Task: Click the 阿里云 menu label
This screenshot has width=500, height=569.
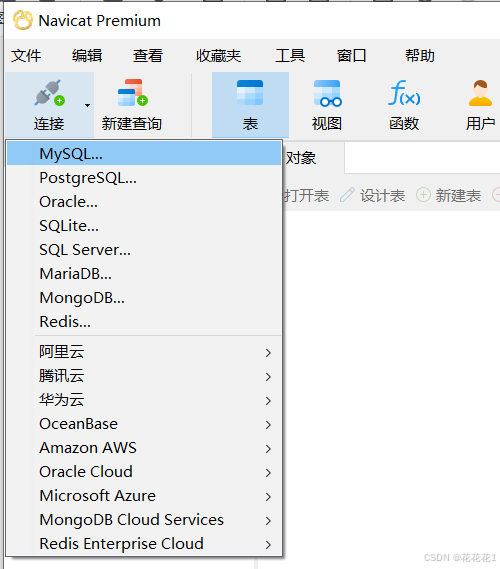Action: click(x=62, y=352)
